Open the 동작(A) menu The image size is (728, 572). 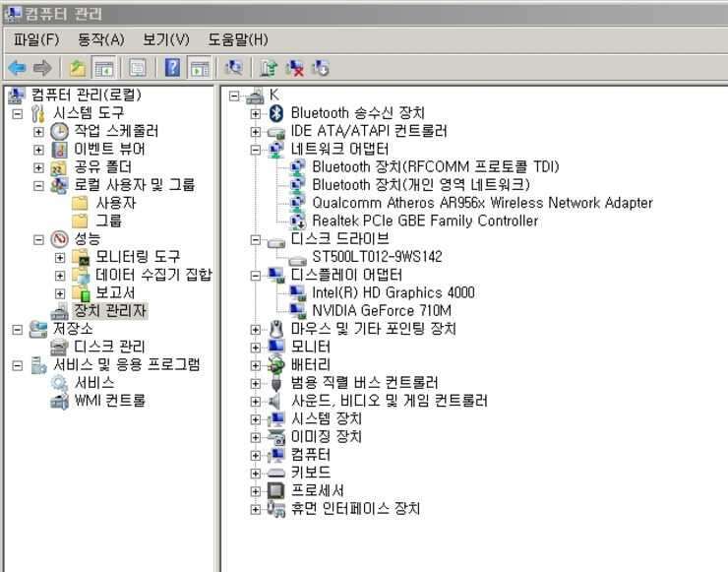click(100, 40)
